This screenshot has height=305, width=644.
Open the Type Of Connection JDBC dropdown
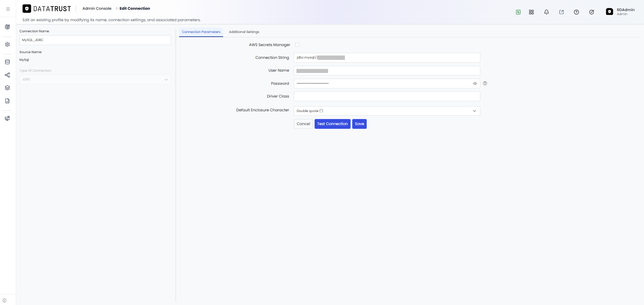point(95,79)
